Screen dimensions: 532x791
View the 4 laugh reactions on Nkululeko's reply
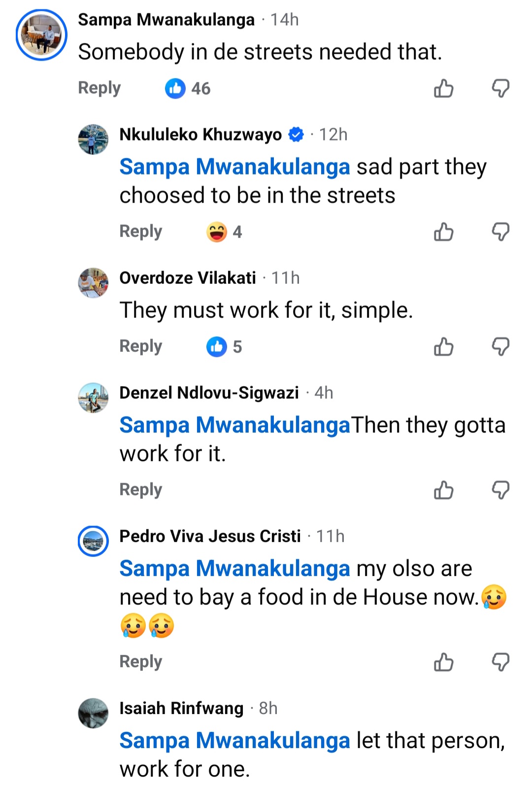click(x=224, y=232)
